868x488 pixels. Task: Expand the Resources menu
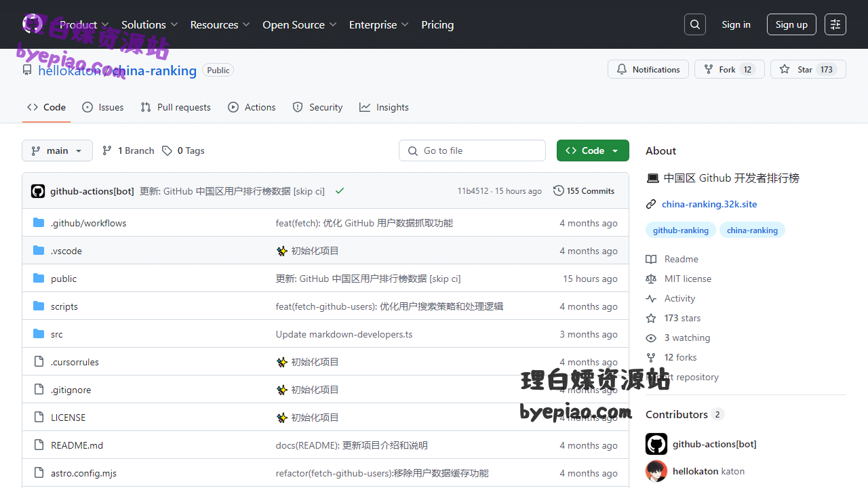[x=220, y=24]
